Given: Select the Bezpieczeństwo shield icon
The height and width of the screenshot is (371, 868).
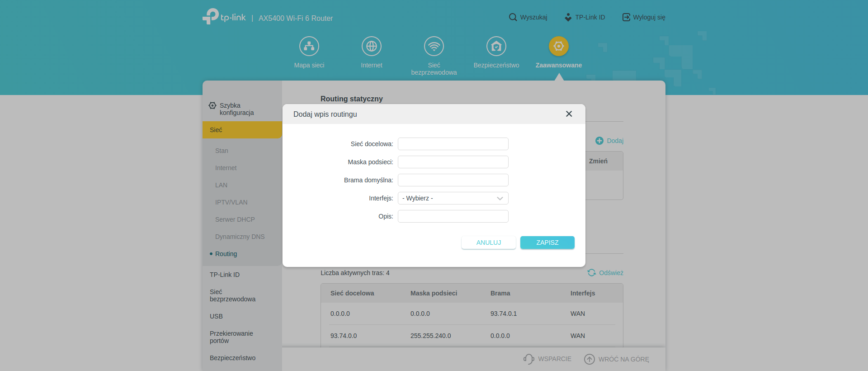Looking at the screenshot, I should (x=496, y=46).
